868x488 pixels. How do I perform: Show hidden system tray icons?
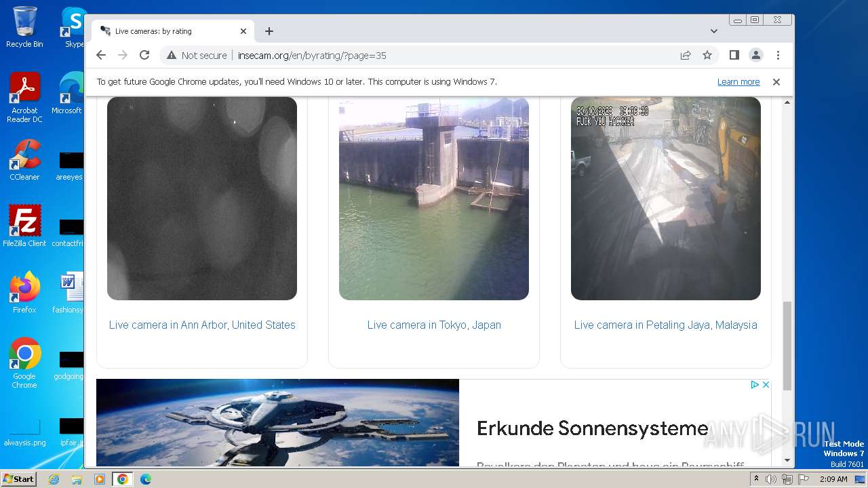pyautogui.click(x=756, y=479)
